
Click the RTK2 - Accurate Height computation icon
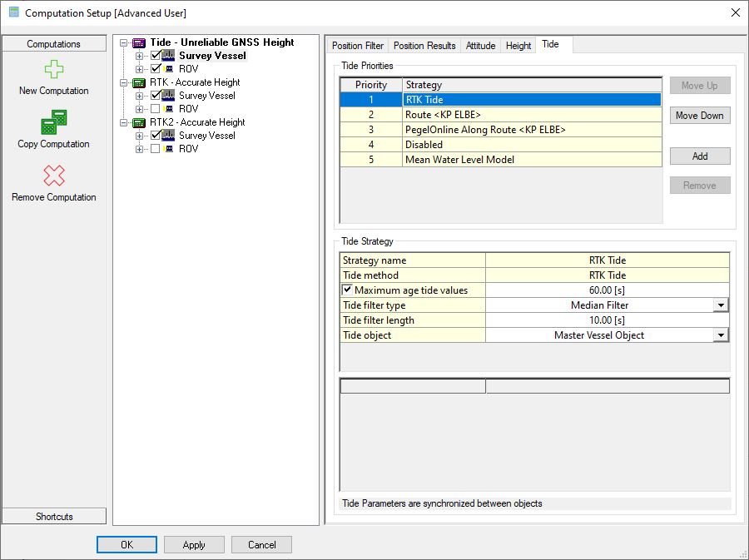click(x=138, y=123)
